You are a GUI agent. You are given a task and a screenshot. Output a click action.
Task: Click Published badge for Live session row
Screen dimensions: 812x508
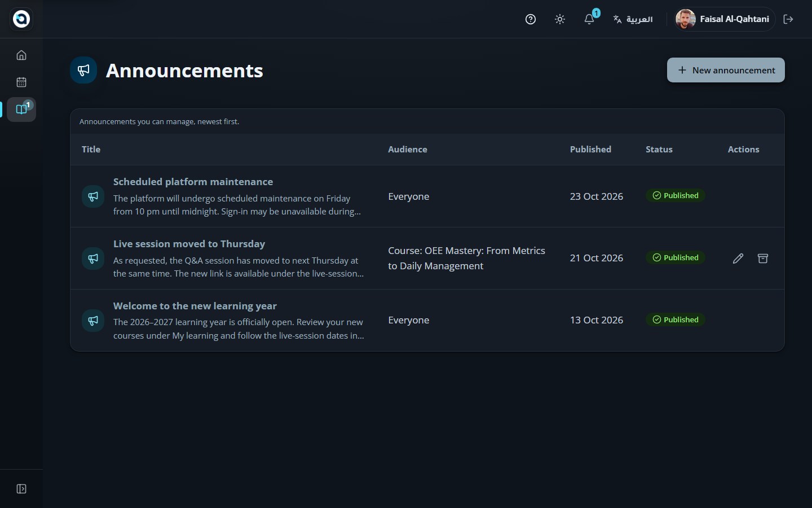tap(676, 257)
